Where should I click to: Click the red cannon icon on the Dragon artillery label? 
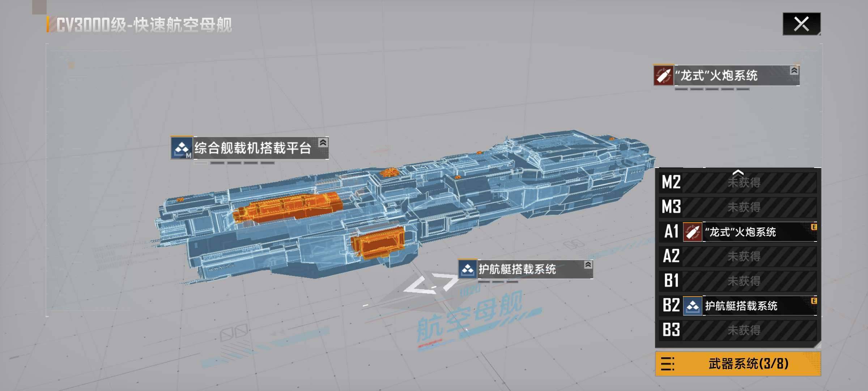tap(664, 75)
